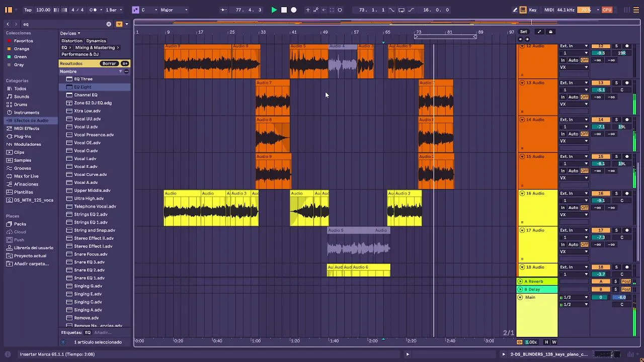Unfold the A Reverb return track
Screen dimensions: 644x362
[520, 281]
